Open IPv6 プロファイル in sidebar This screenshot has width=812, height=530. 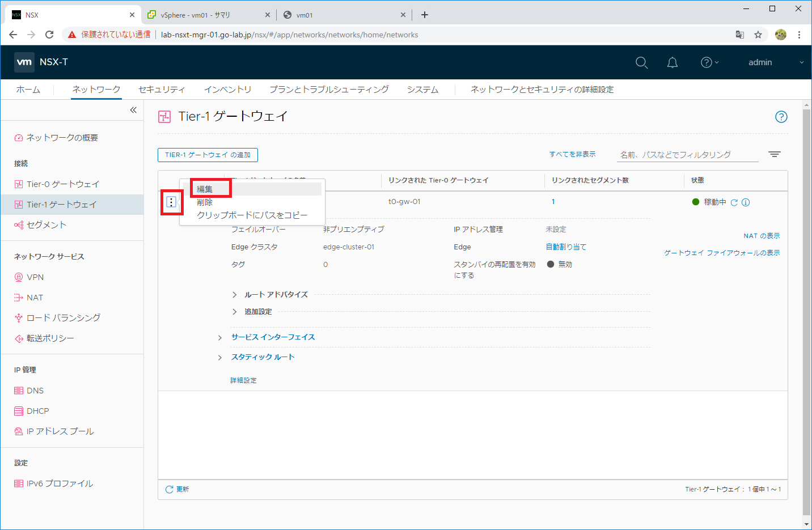point(60,484)
